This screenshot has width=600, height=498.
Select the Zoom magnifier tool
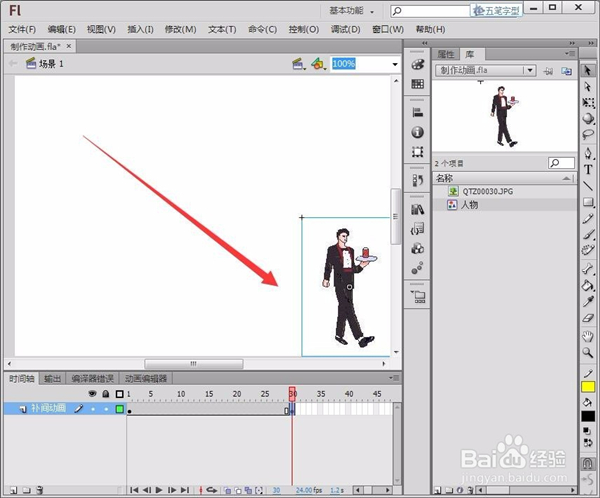[588, 353]
